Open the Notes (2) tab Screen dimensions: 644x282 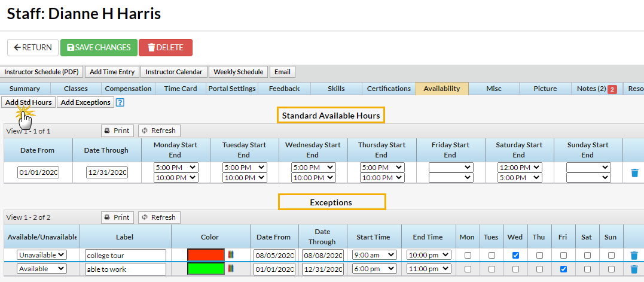coord(597,89)
